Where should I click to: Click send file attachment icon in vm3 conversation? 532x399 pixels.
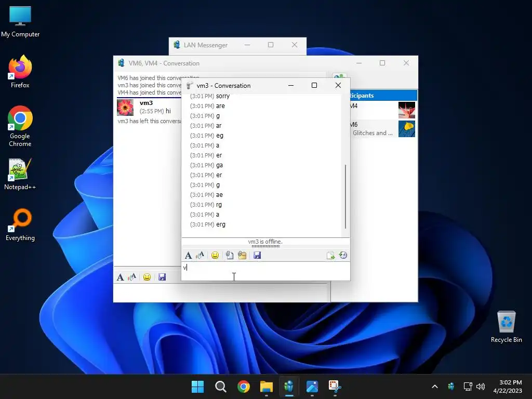pos(230,255)
